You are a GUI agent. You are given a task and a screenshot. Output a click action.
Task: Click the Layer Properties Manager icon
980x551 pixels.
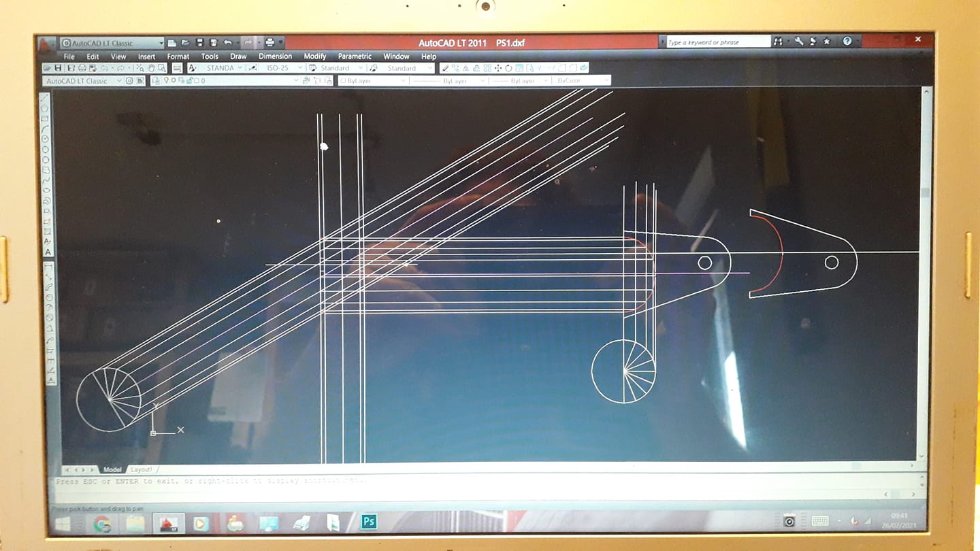pyautogui.click(x=155, y=80)
